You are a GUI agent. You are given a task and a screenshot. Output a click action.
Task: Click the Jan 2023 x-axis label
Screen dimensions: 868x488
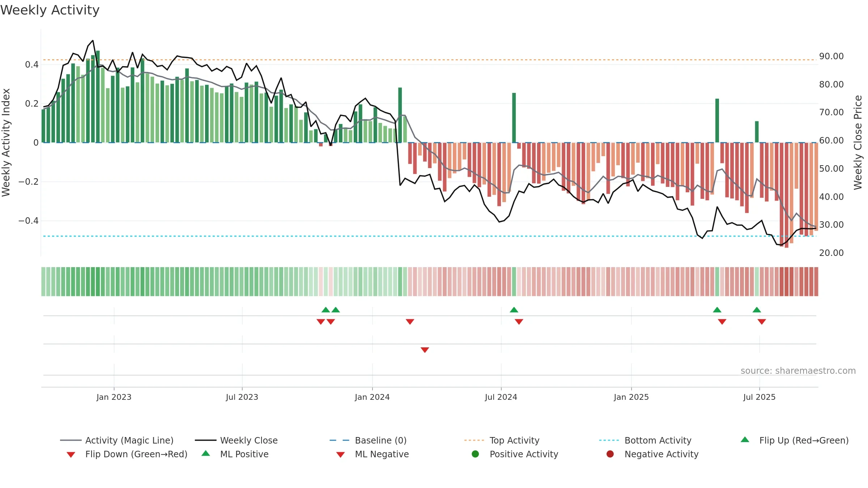(114, 397)
